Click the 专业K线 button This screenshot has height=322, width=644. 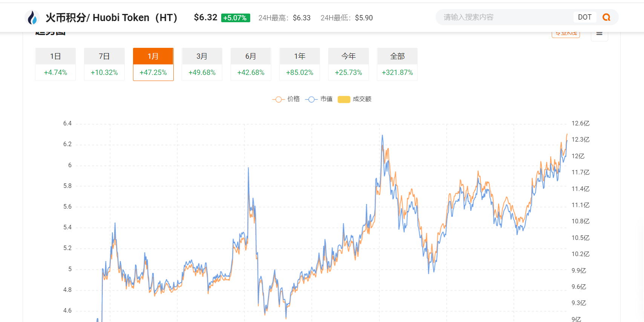click(x=566, y=34)
